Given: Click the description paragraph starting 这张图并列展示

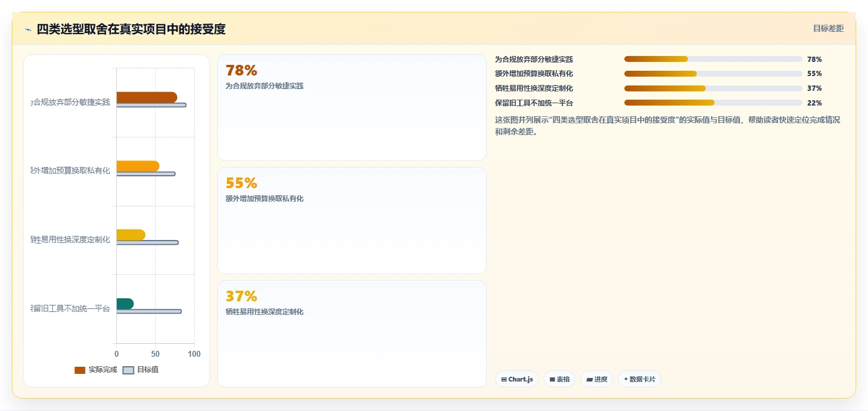Looking at the screenshot, I should pos(667,126).
